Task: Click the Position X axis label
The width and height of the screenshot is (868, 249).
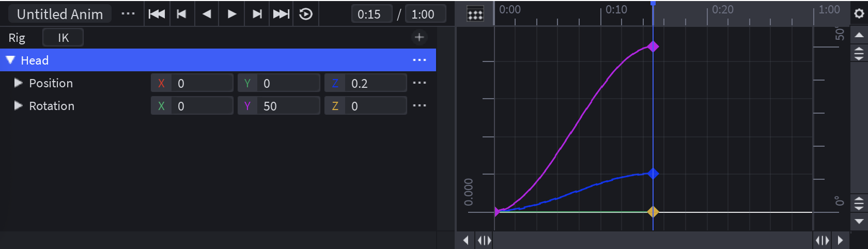Action: coord(161,83)
